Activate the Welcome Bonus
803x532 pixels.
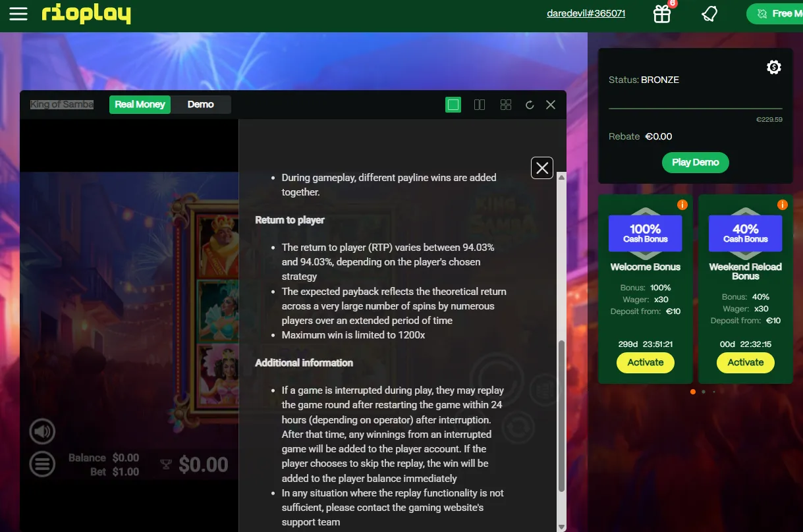click(646, 362)
